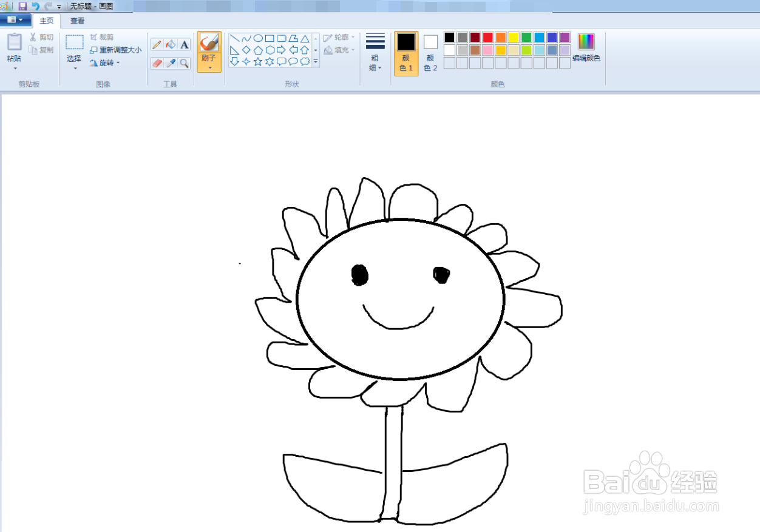Choose the Curve shape
This screenshot has width=760, height=532.
(x=246, y=38)
